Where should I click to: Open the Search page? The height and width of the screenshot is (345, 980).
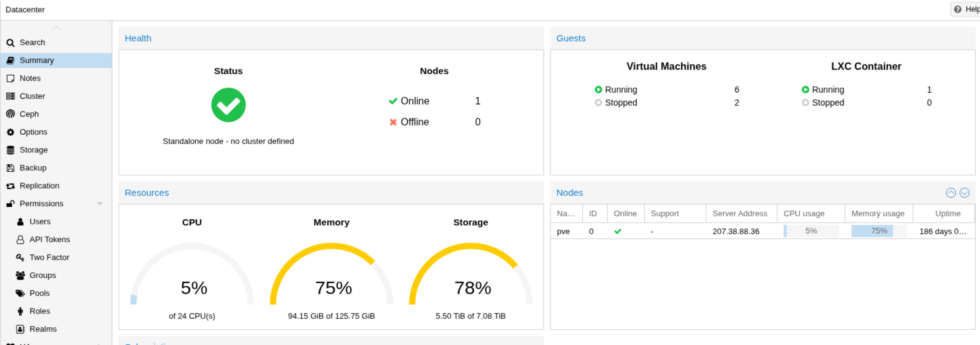[32, 42]
